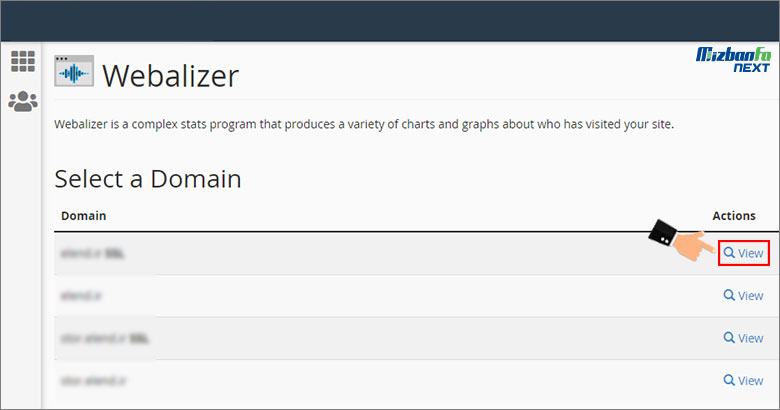This screenshot has width=780, height=410.
Task: Click the magnifier icon in the second domain row
Action: coord(729,296)
